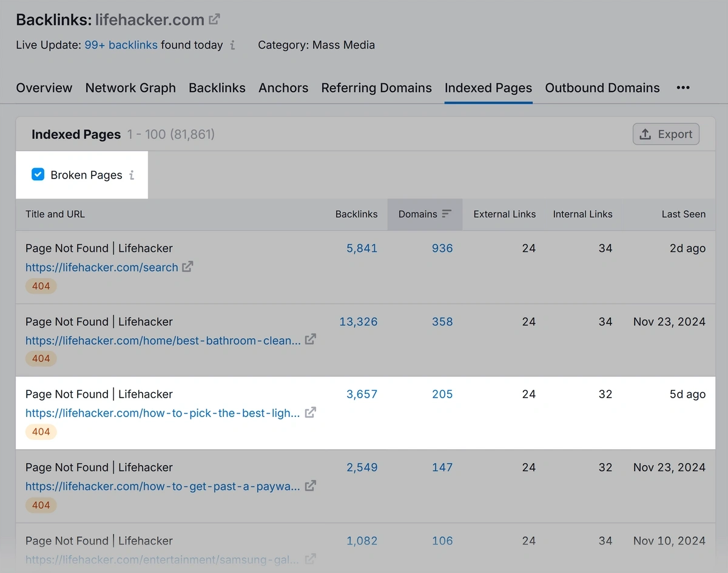Open the external link icon for the best-bathroom-clean URL
Viewport: 728px width, 573px height.
310,339
